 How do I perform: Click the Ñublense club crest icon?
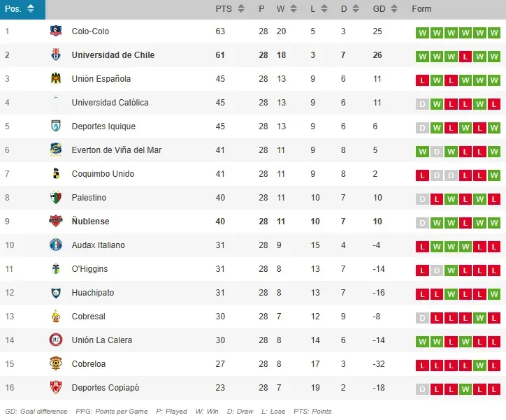[56, 222]
